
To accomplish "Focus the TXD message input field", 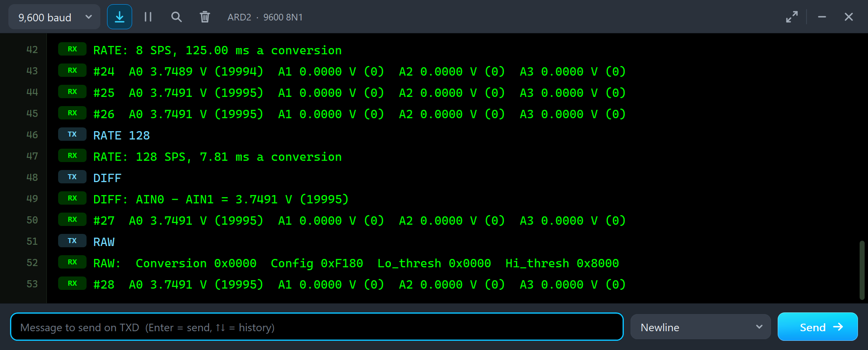I will click(x=317, y=327).
